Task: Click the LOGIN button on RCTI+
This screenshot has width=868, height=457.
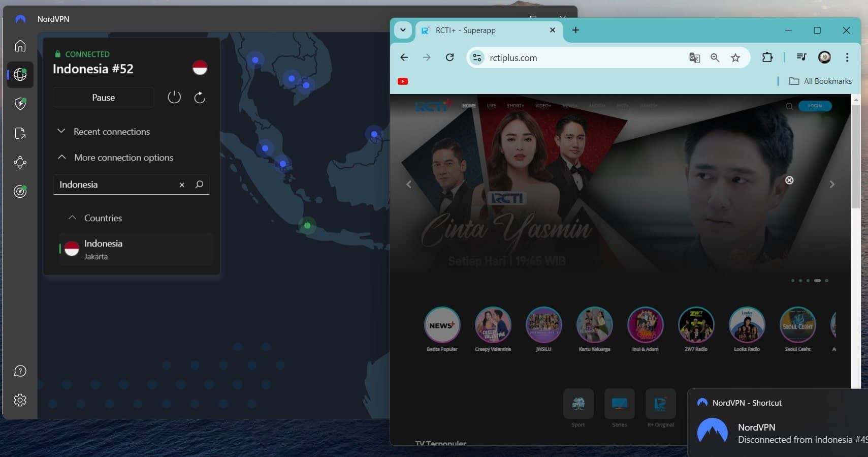Action: [815, 106]
